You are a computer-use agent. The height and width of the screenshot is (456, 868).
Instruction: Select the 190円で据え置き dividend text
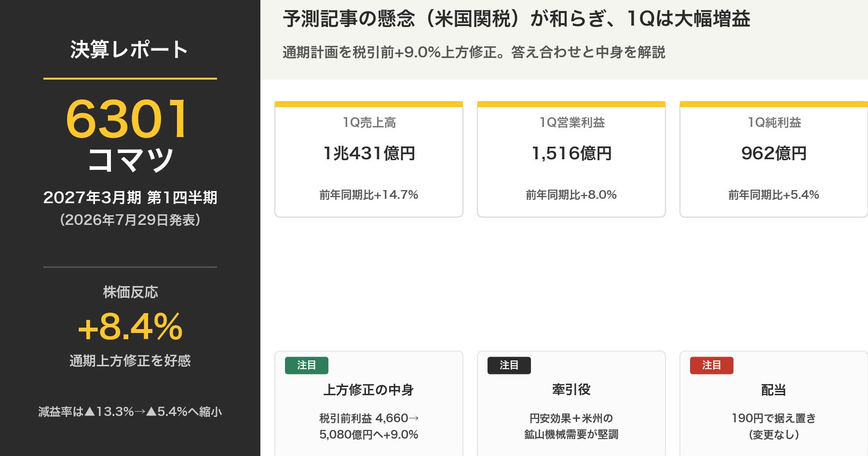774,418
